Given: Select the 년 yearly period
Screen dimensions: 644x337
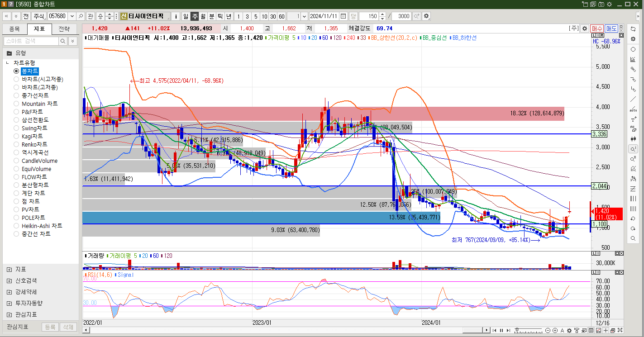Looking at the screenshot, I should coord(229,16).
